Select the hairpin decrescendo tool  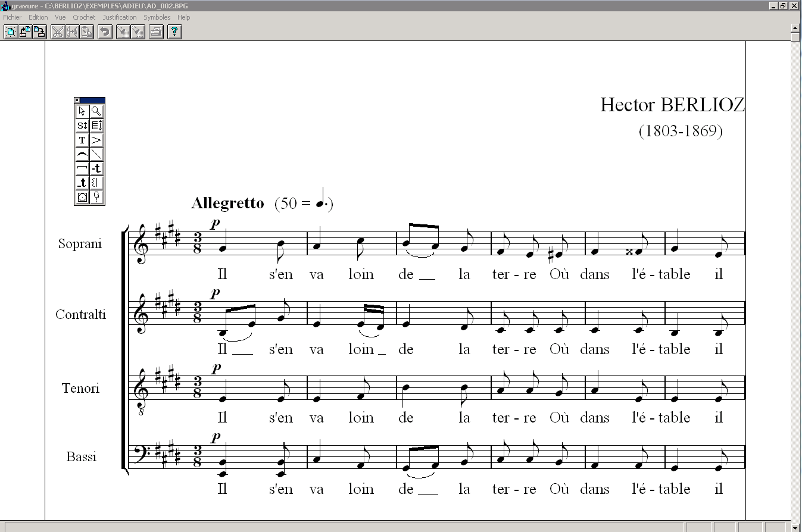pos(96,140)
